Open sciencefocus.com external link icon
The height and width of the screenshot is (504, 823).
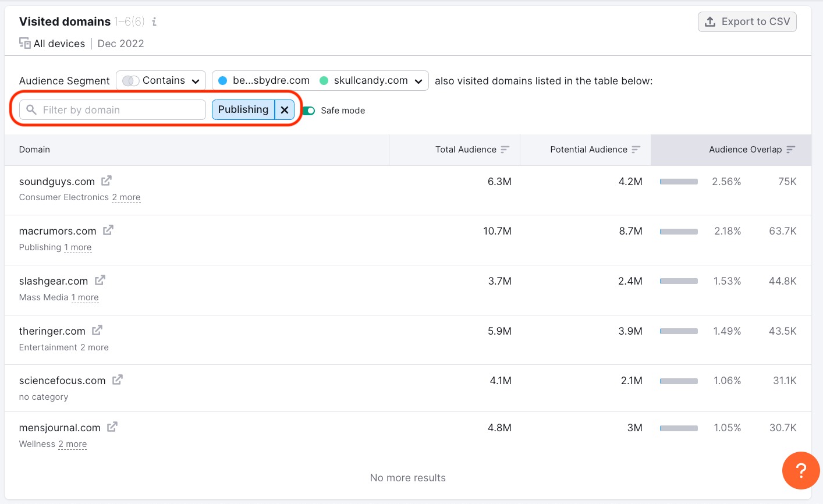click(118, 380)
